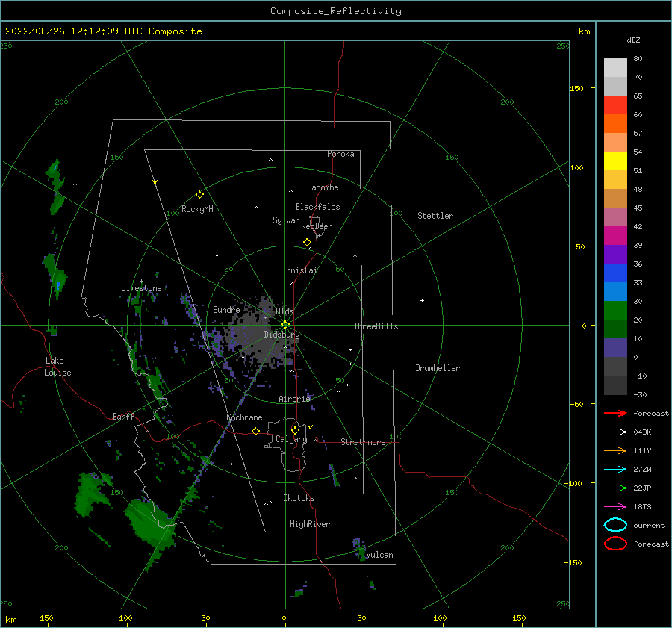Click the magenta 42 dBZ color swatch
The width and height of the screenshot is (672, 628).
coord(615,236)
